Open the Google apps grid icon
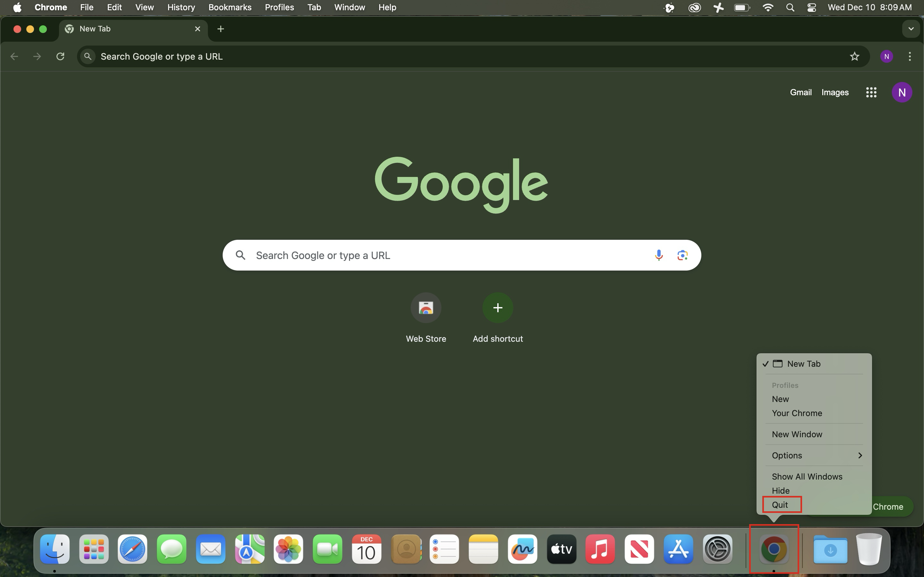Screen dimensions: 924x577 point(871,92)
